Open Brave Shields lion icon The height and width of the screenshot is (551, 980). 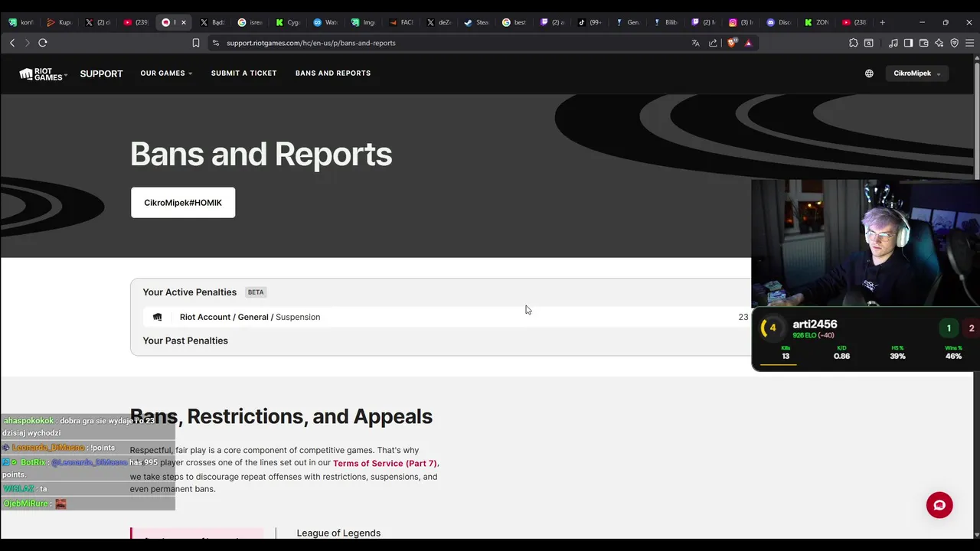[731, 43]
